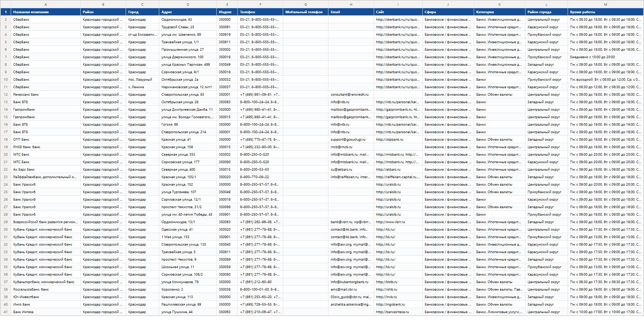Click the phone cell "8-800-770-09-22"

[x=260, y=177]
